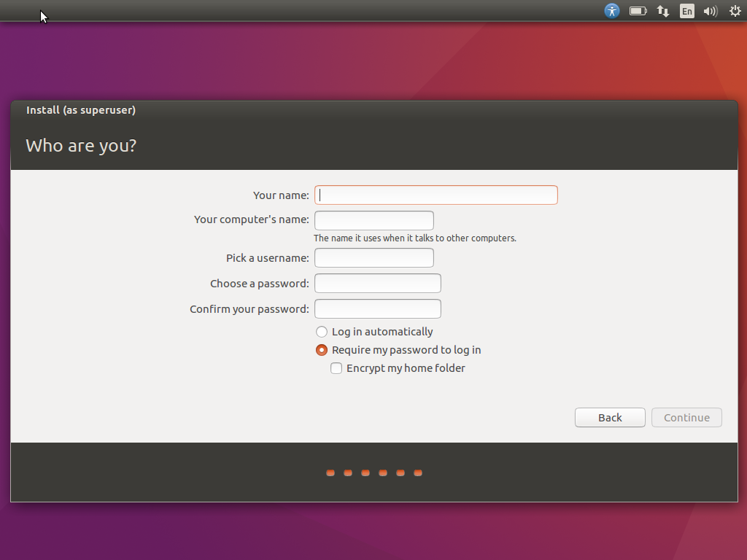Click the Who are you? heading
The height and width of the screenshot is (560, 747).
80,146
